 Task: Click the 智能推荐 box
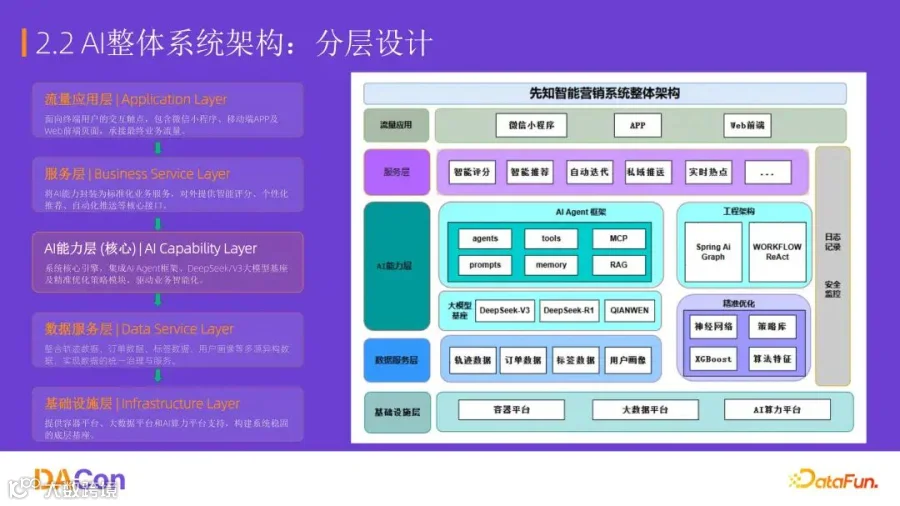click(529, 172)
